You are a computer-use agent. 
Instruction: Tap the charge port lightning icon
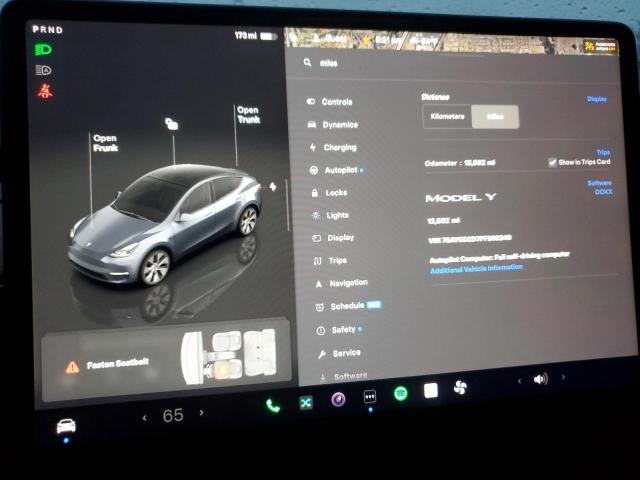coord(273,187)
